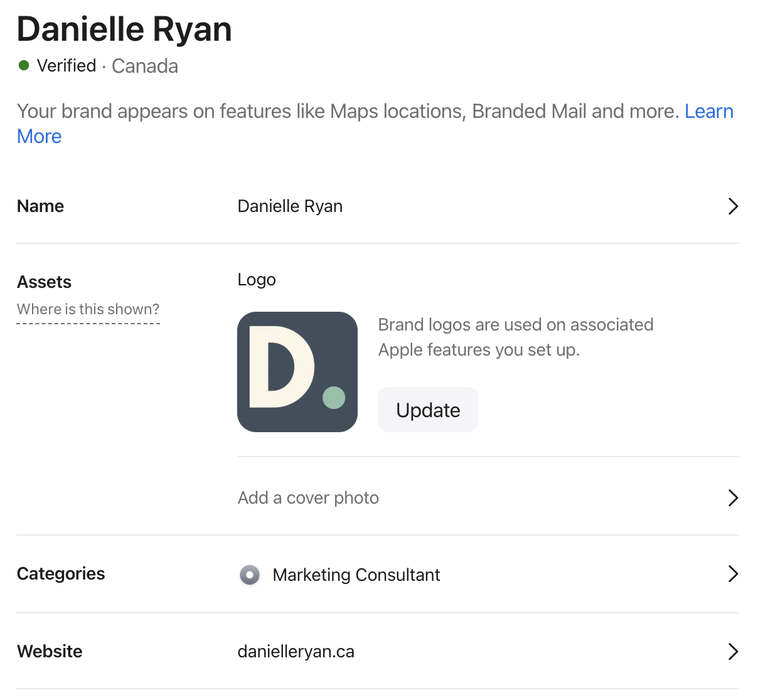Open the 'Where is this shown?' help link
The width and height of the screenshot is (758, 700).
88,309
